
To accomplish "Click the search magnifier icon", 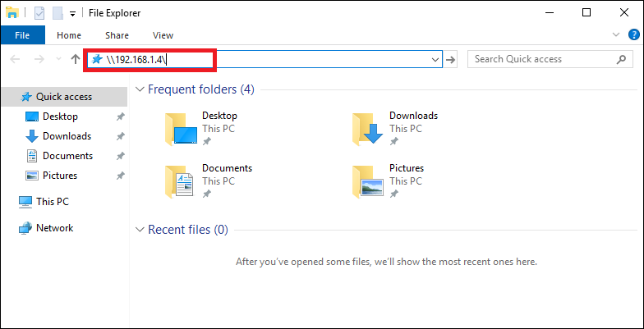I will [620, 59].
